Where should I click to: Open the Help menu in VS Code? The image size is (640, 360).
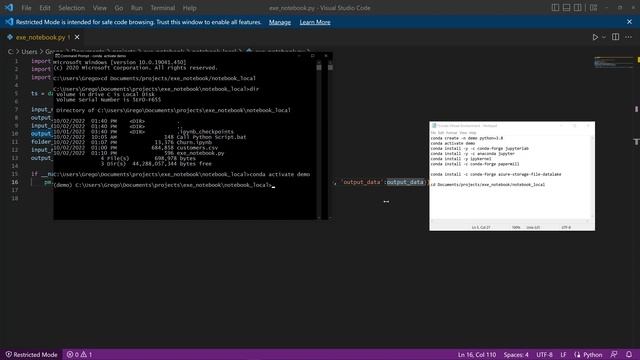[189, 8]
